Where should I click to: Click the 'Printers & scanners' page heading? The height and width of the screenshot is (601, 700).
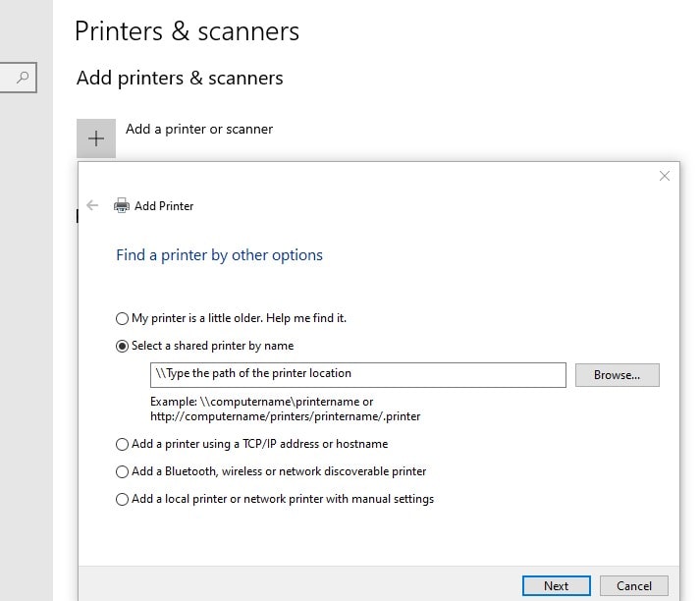[188, 31]
